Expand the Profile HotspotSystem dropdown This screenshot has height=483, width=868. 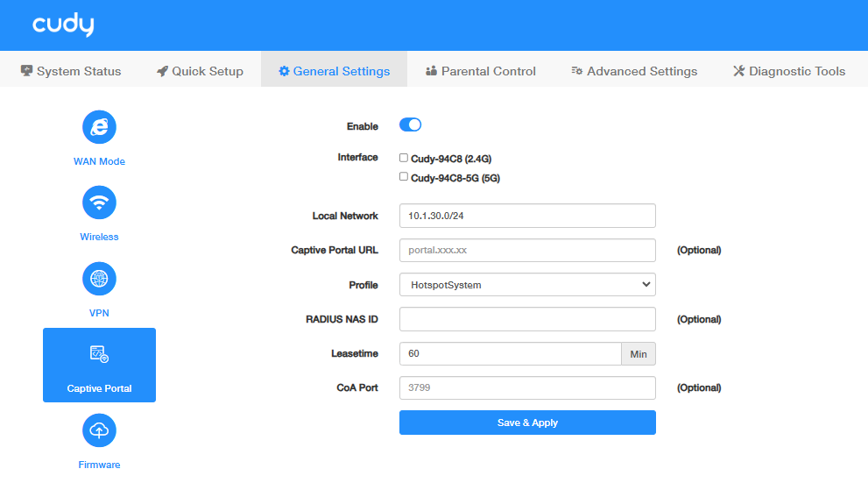click(527, 285)
